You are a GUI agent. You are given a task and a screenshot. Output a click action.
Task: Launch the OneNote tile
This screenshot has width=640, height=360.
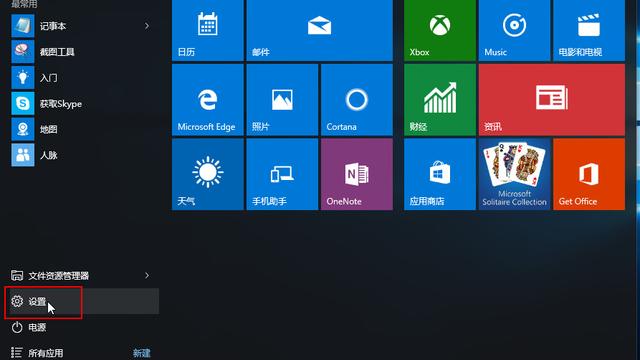click(357, 174)
